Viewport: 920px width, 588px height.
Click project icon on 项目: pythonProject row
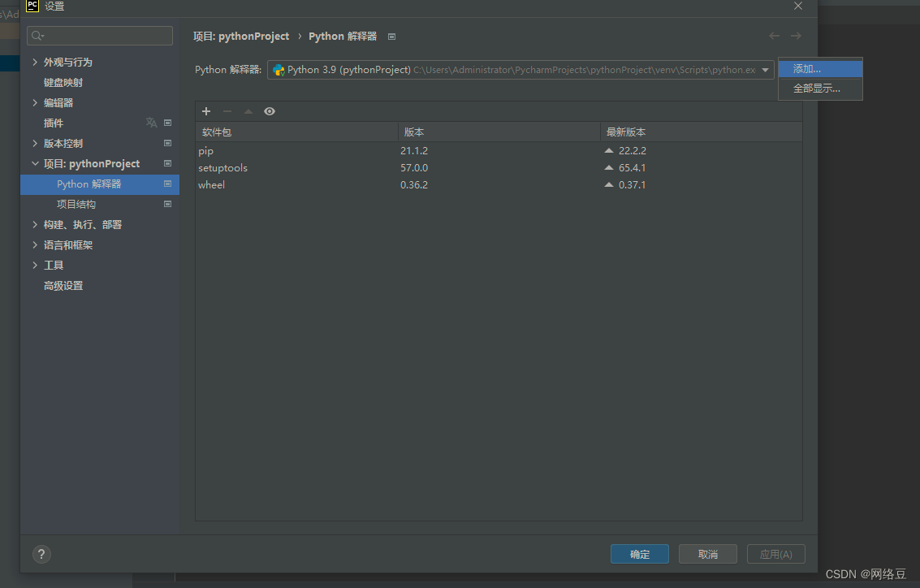[168, 163]
